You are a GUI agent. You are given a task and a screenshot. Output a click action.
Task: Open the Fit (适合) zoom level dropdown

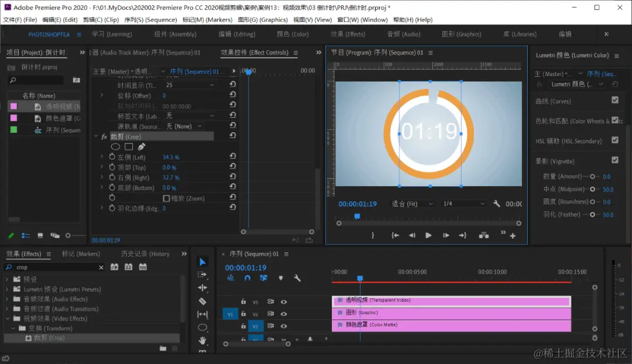tap(413, 204)
